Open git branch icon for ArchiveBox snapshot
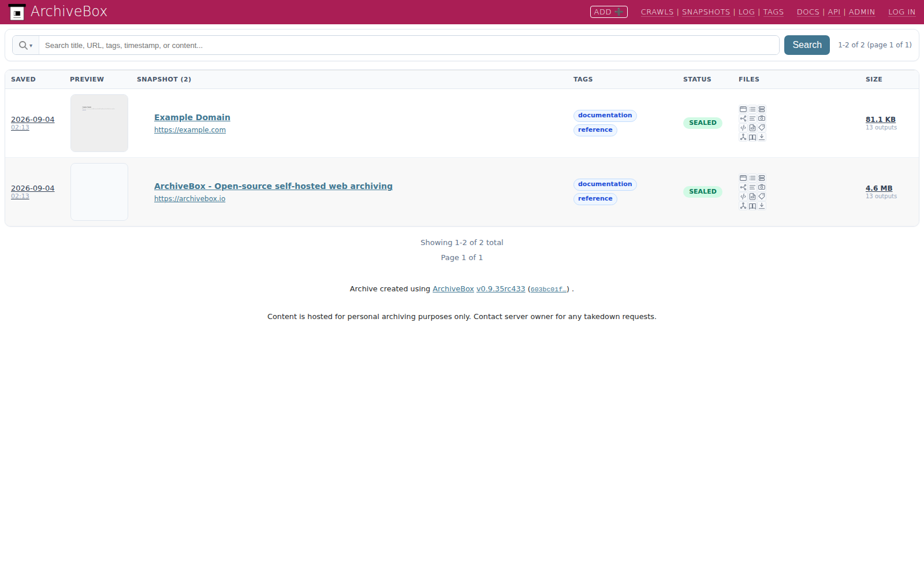Viewport: 924px width, 578px height. point(743,206)
